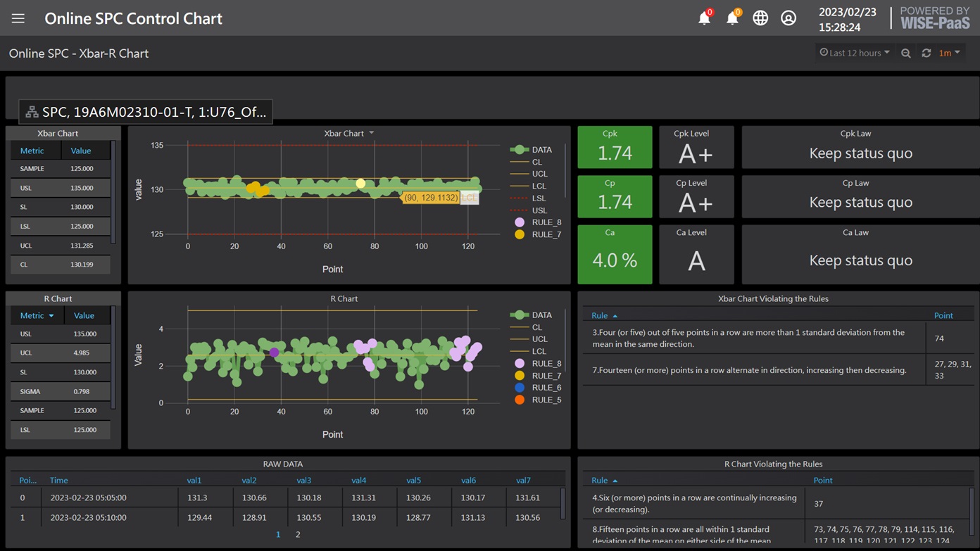Open orange-badged bell notifications
Screen dimensions: 980x551
pyautogui.click(x=733, y=18)
